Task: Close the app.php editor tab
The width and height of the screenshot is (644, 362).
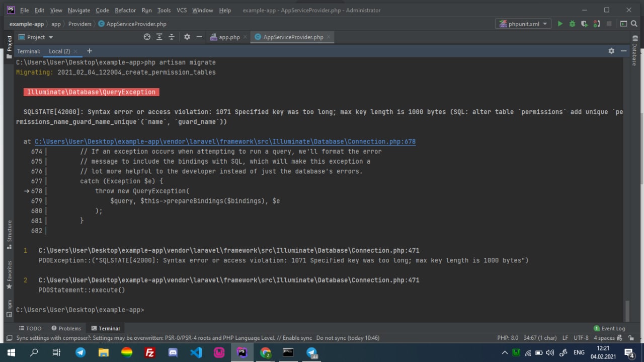Action: (246, 37)
